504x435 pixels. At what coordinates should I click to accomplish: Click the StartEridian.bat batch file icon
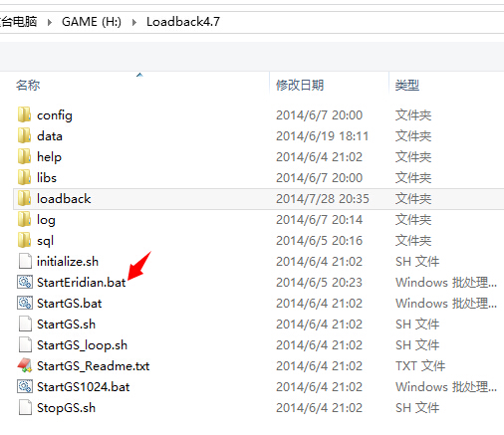coord(25,282)
